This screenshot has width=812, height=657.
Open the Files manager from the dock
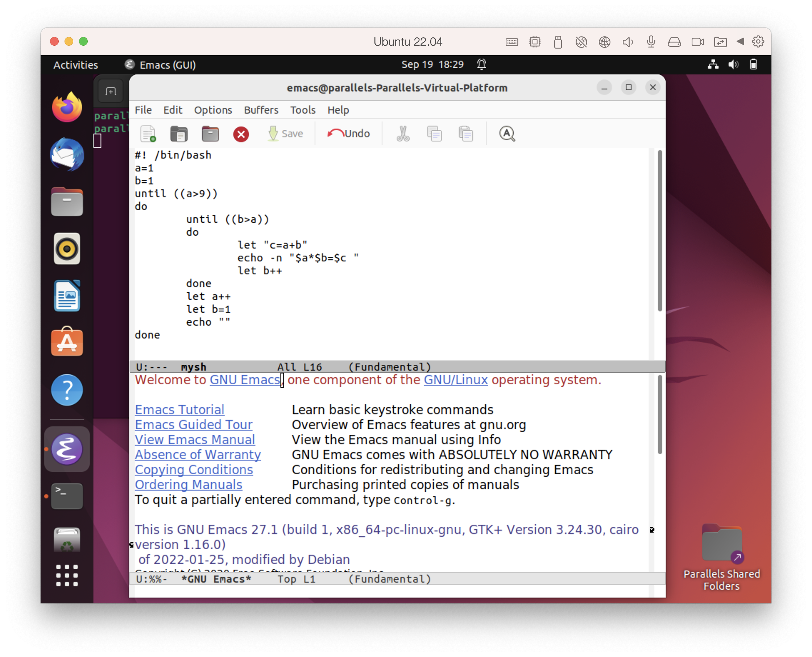tap(67, 202)
